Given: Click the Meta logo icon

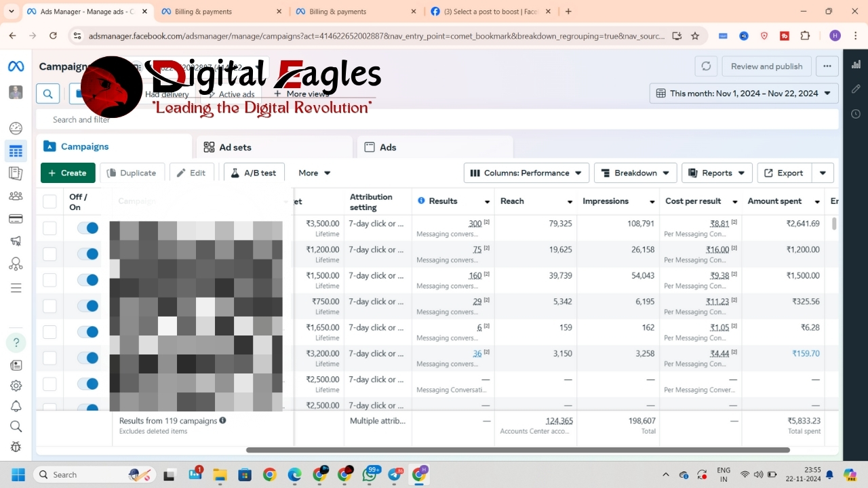Looking at the screenshot, I should click(16, 66).
